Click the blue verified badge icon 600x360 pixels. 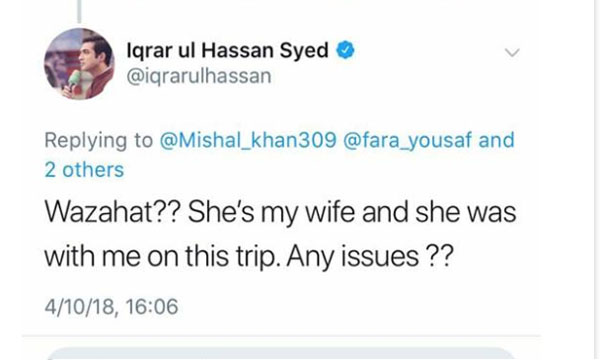click(x=346, y=50)
